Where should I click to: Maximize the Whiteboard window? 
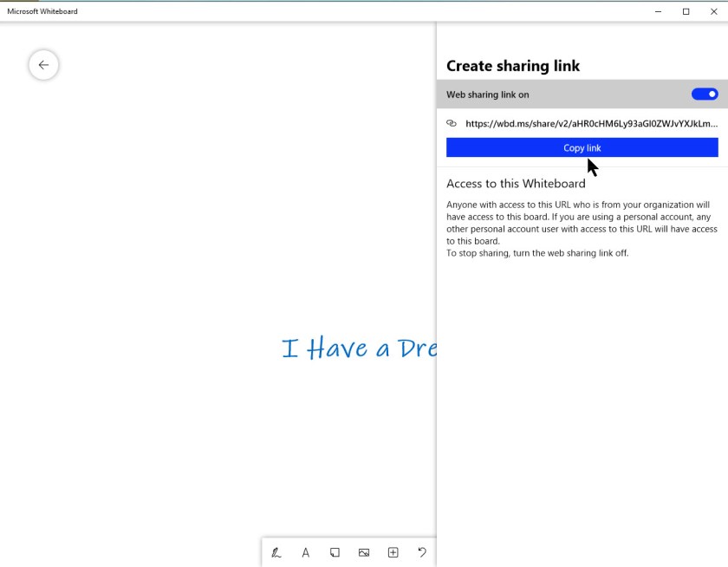[686, 11]
